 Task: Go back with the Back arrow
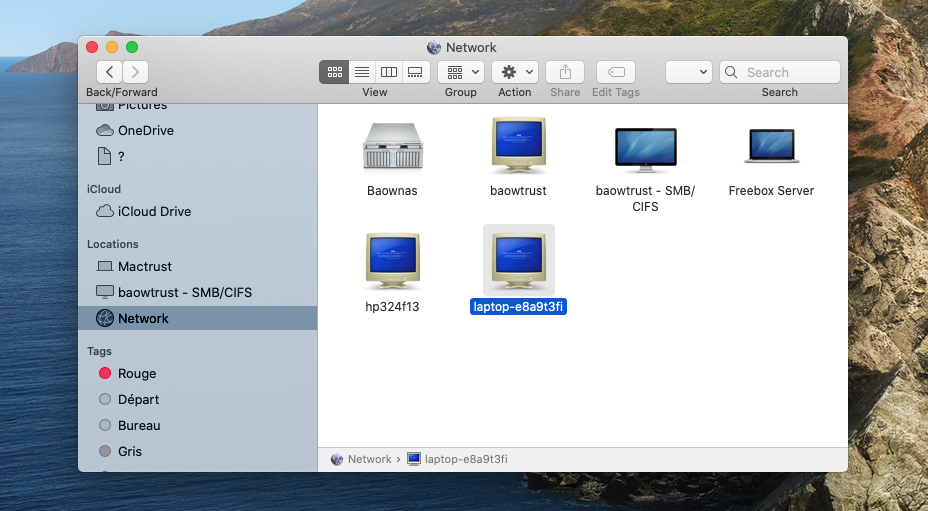[109, 72]
